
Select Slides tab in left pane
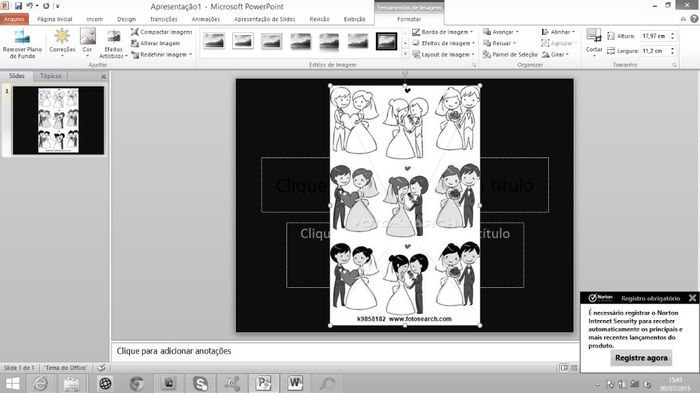[17, 76]
